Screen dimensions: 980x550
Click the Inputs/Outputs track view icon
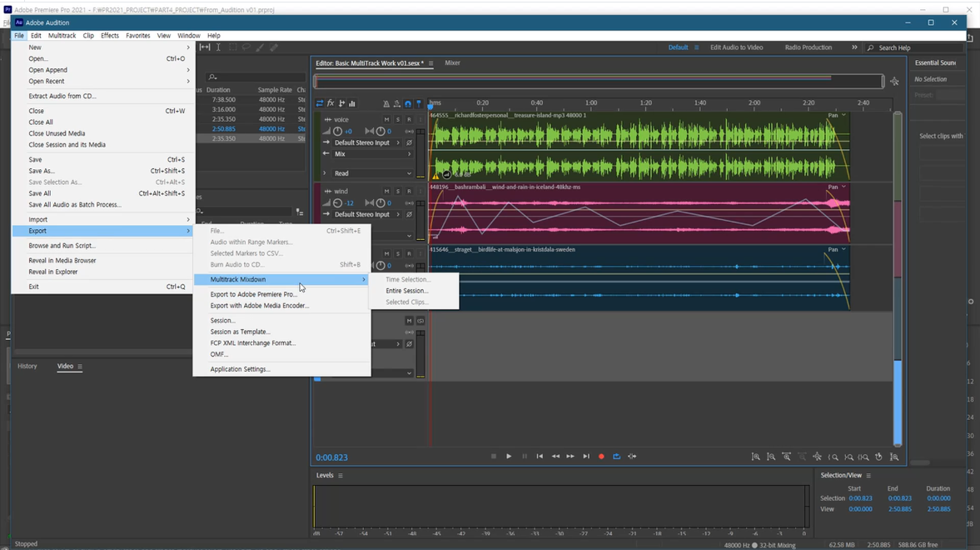click(320, 103)
